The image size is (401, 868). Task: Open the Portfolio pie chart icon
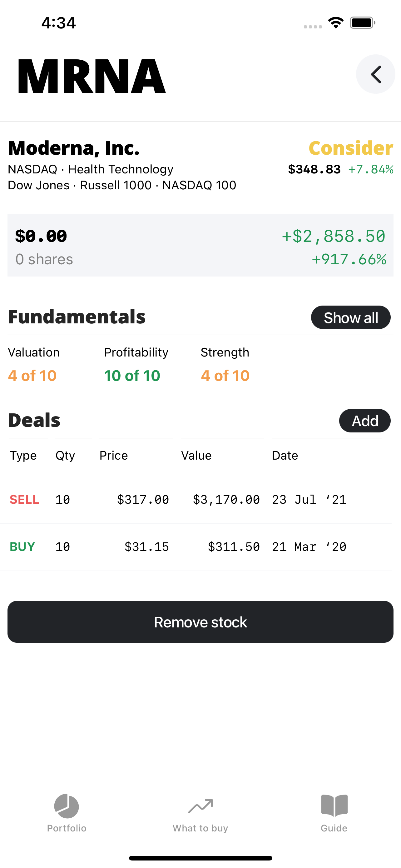pos(67,806)
